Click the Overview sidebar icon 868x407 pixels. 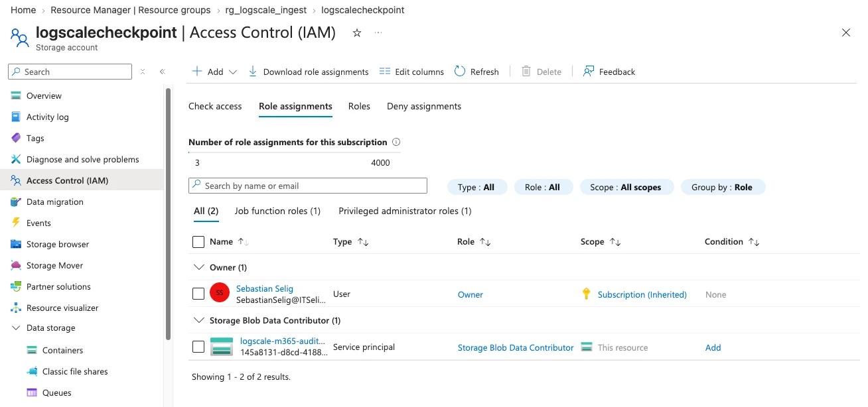pyautogui.click(x=16, y=96)
